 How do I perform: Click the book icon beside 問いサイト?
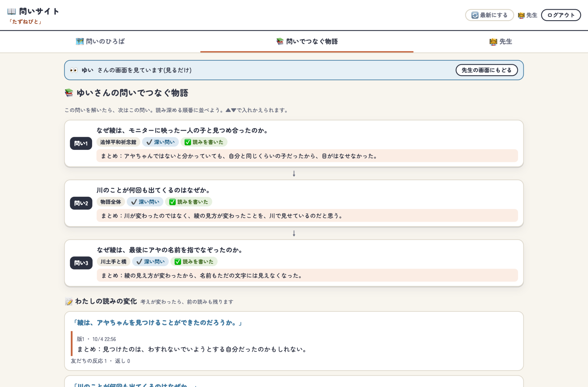click(12, 11)
